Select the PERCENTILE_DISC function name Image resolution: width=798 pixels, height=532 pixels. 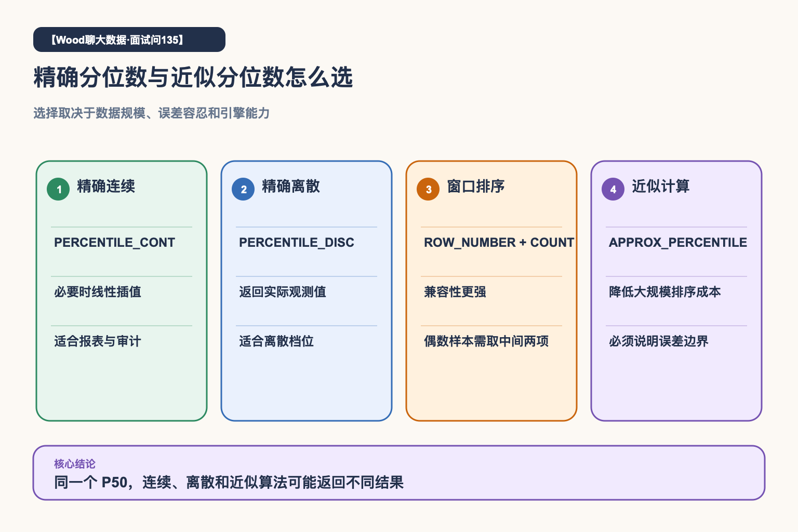click(x=297, y=243)
